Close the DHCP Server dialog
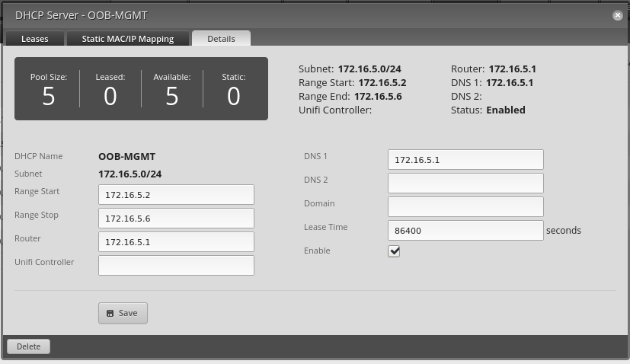Viewport: 630px width, 364px height. point(618,15)
